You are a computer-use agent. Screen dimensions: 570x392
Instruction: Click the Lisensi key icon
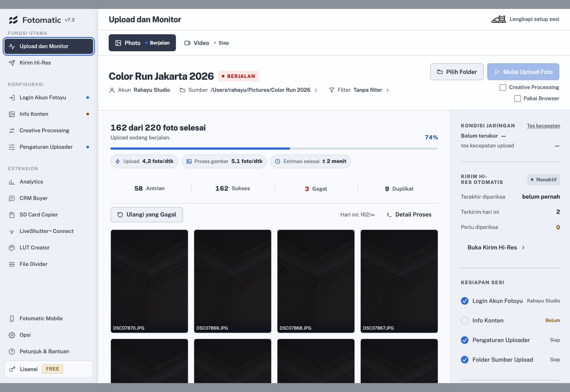click(x=12, y=369)
